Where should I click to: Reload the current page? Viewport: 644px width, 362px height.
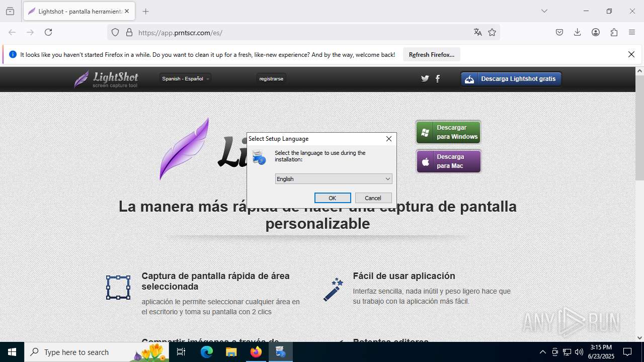(x=48, y=32)
